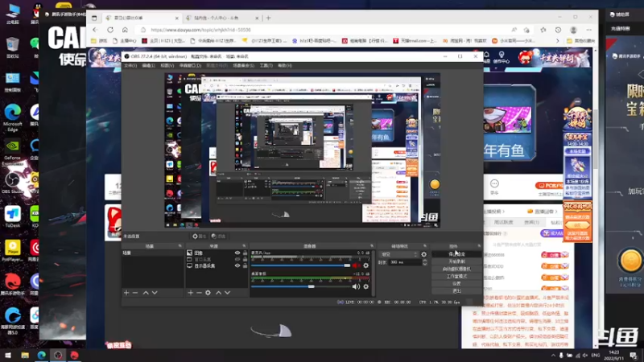Switch to the second Edge tab
This screenshot has height=362, width=644.
pos(222,18)
